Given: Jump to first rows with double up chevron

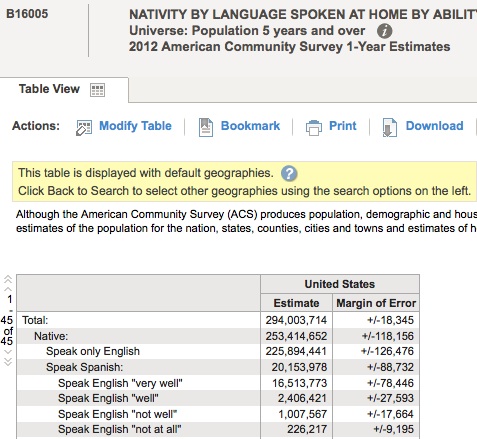Looking at the screenshot, I should (8, 279).
